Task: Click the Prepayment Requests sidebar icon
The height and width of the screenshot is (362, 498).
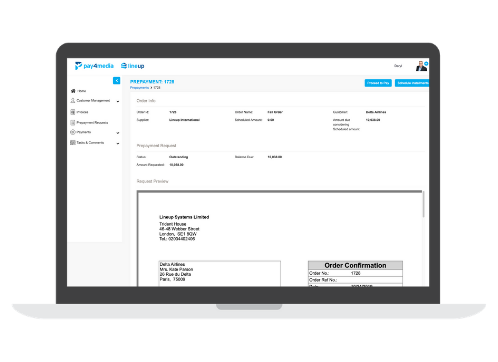Action: pos(73,123)
